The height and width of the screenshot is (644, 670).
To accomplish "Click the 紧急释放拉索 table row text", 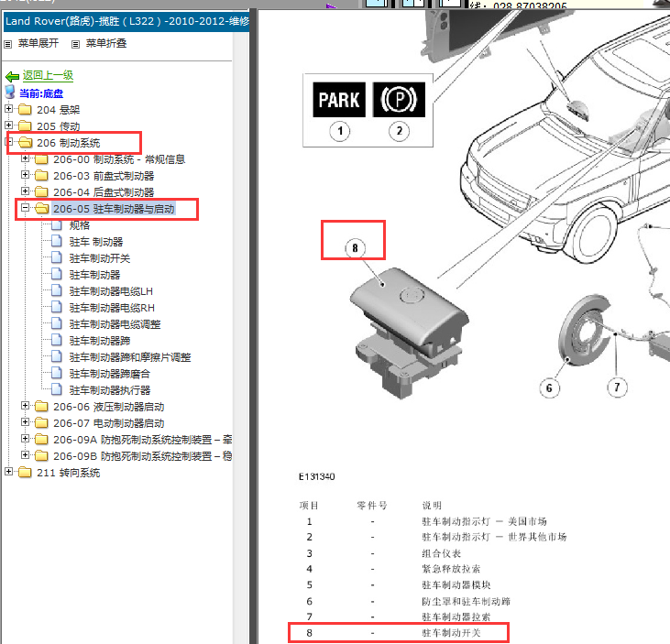I will (x=451, y=569).
